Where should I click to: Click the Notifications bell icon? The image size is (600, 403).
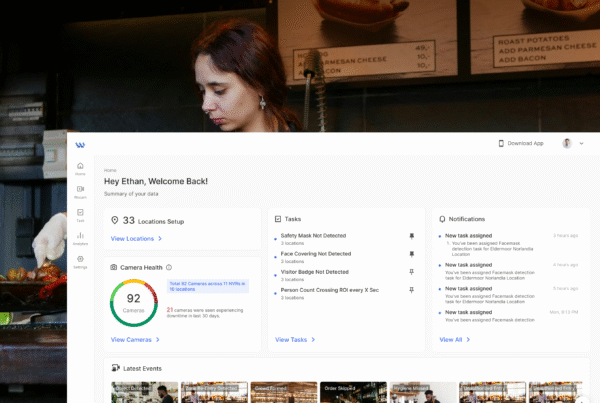442,218
